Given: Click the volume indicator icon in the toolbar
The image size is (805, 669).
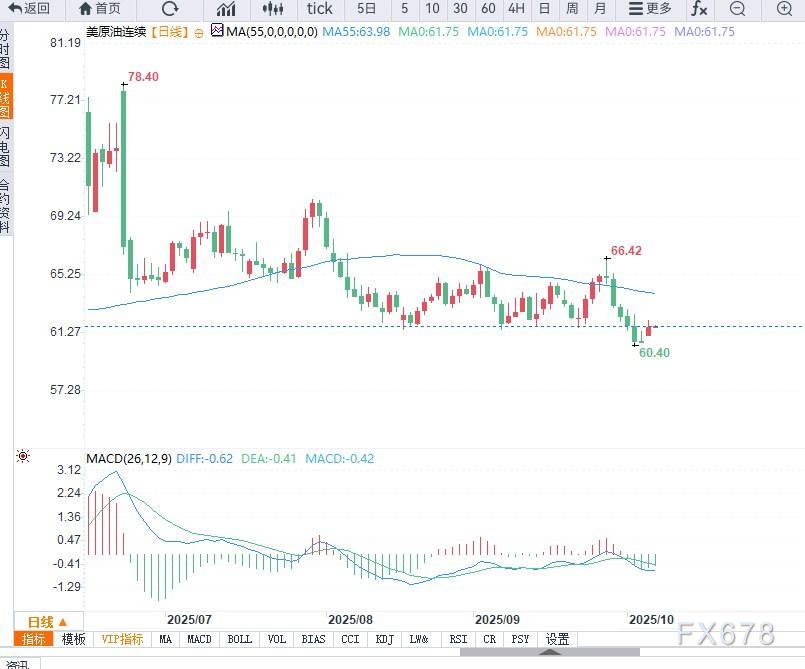Looking at the screenshot, I should (272, 10).
